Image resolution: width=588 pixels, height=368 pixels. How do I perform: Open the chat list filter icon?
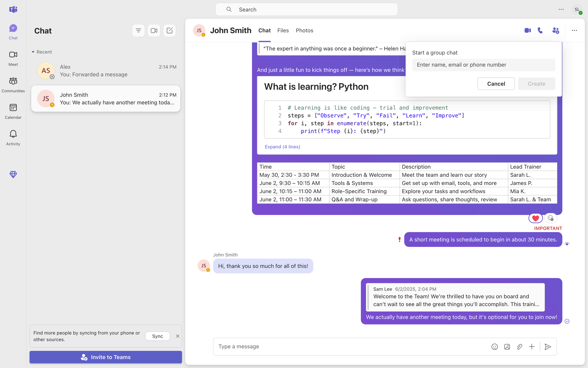(x=138, y=31)
